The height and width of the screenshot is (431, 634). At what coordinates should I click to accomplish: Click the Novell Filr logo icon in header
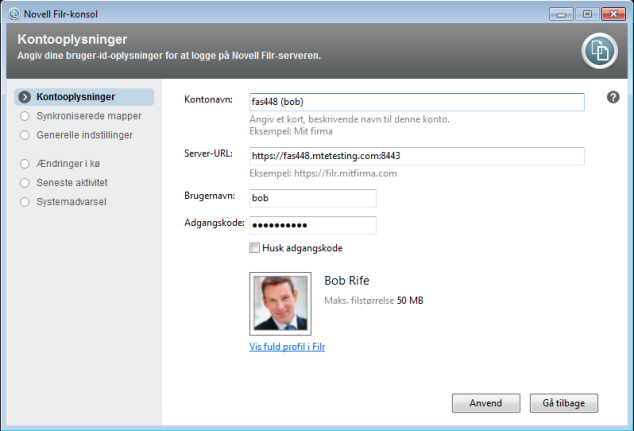(599, 51)
